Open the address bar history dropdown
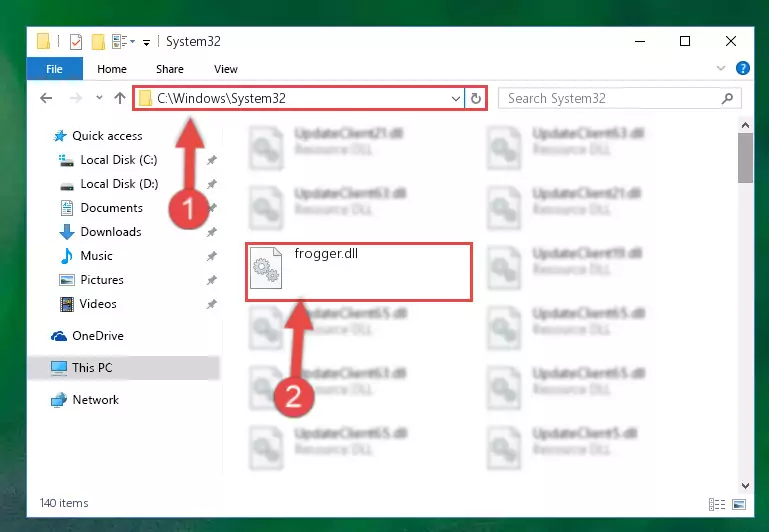769x532 pixels. [x=456, y=99]
